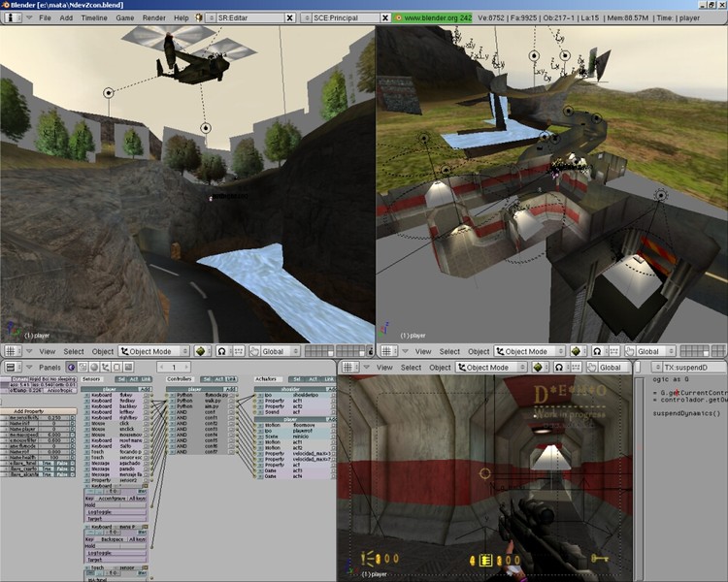
Task: Select the Logic context icon in Panels header
Action: 71,367
